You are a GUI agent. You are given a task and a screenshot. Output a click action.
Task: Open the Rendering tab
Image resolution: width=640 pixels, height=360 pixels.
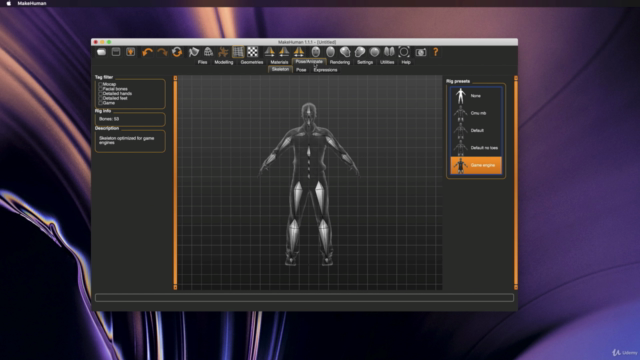point(340,62)
